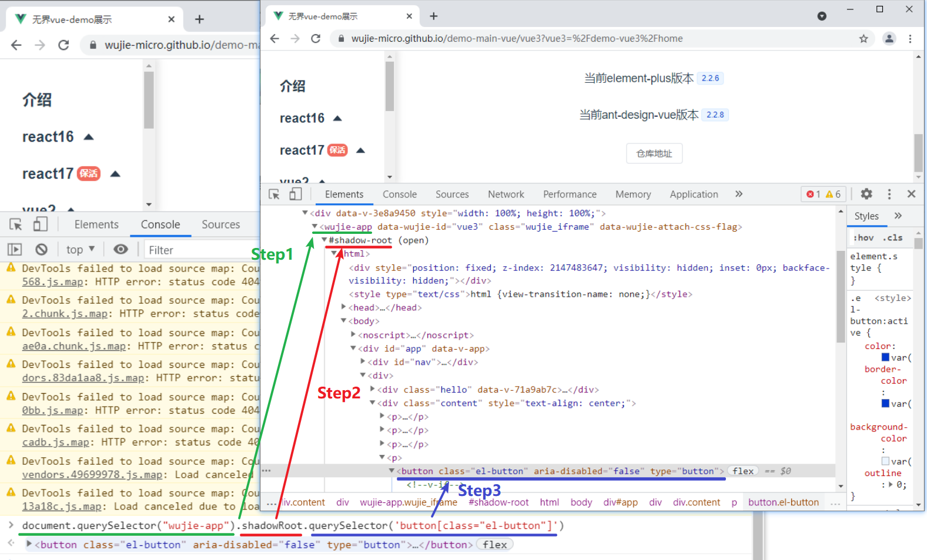Screen dimensions: 927x560
Task: Open the Application tab
Action: coord(694,195)
